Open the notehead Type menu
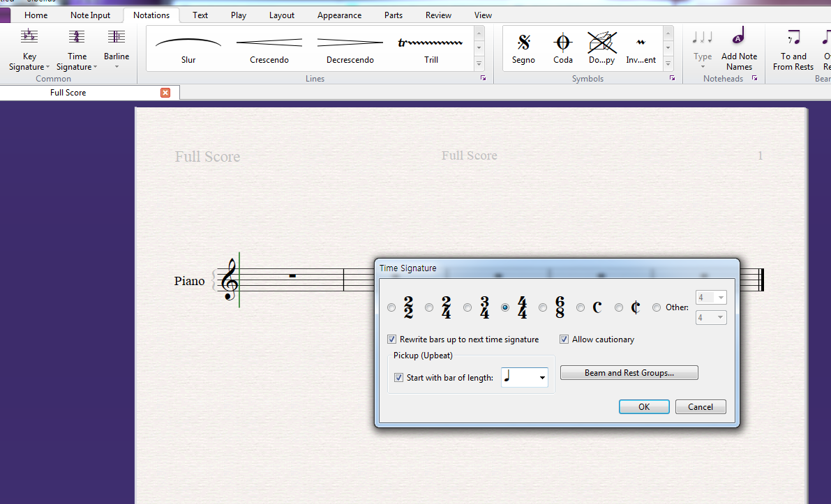The image size is (831, 504). [703, 49]
